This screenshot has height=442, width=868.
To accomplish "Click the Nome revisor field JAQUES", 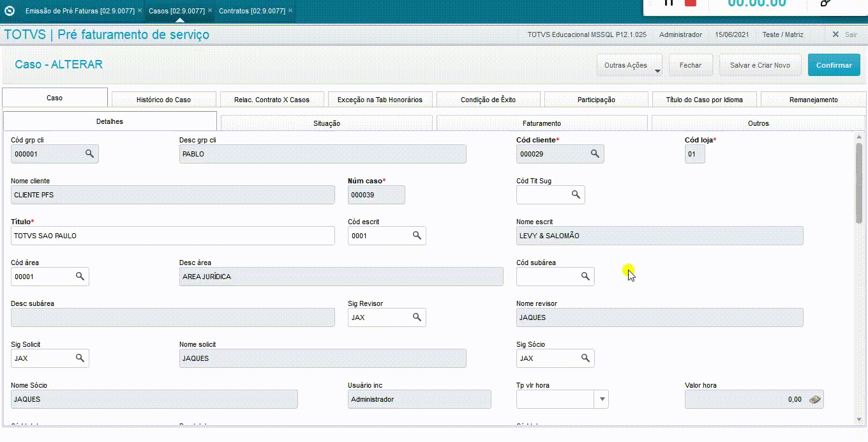I will (x=660, y=317).
